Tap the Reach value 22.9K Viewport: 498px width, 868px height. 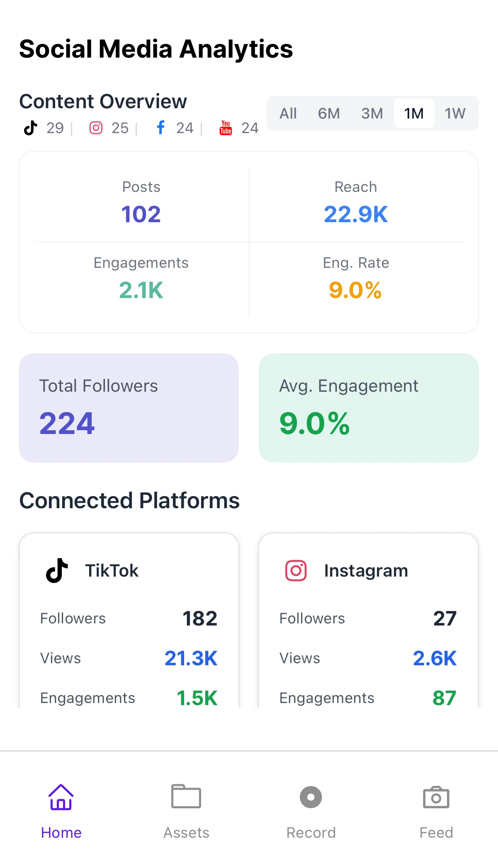pos(356,214)
